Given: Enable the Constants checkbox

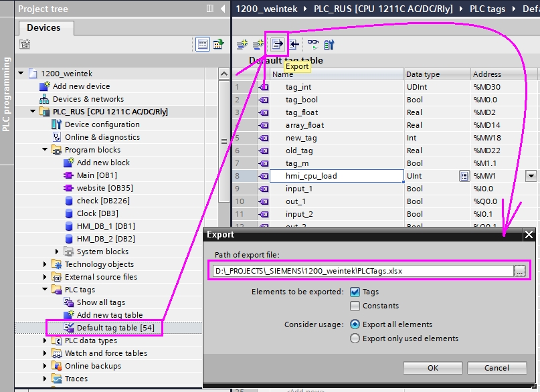Looking at the screenshot, I should tap(355, 306).
